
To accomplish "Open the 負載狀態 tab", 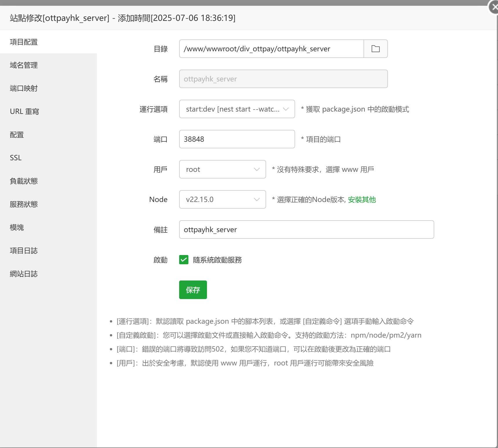I will pyautogui.click(x=48, y=181).
